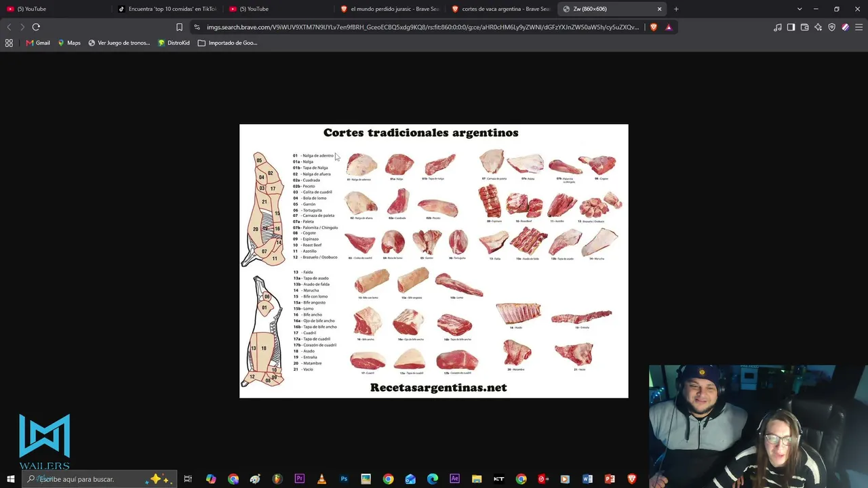Screen dimensions: 868x488
Task: Open the DistroKid bookmark
Action: click(174, 43)
